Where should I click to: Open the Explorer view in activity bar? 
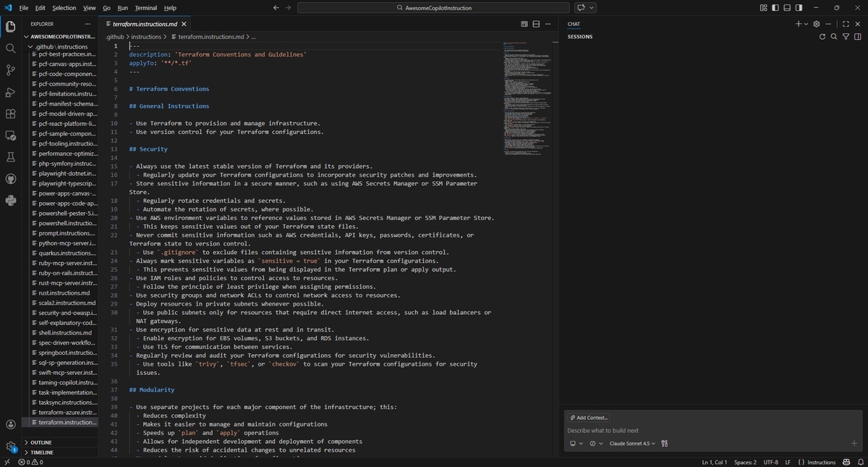tap(10, 27)
